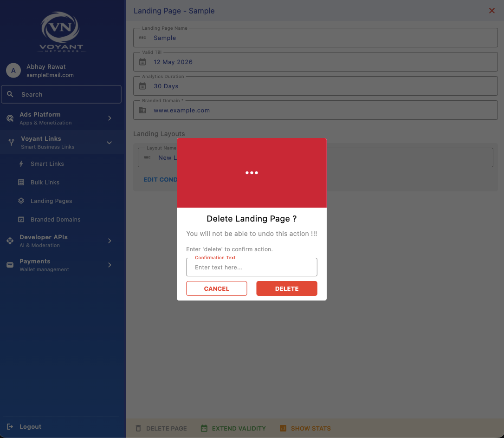
Task: Click the Ads Platform target icon
Action: point(10,118)
